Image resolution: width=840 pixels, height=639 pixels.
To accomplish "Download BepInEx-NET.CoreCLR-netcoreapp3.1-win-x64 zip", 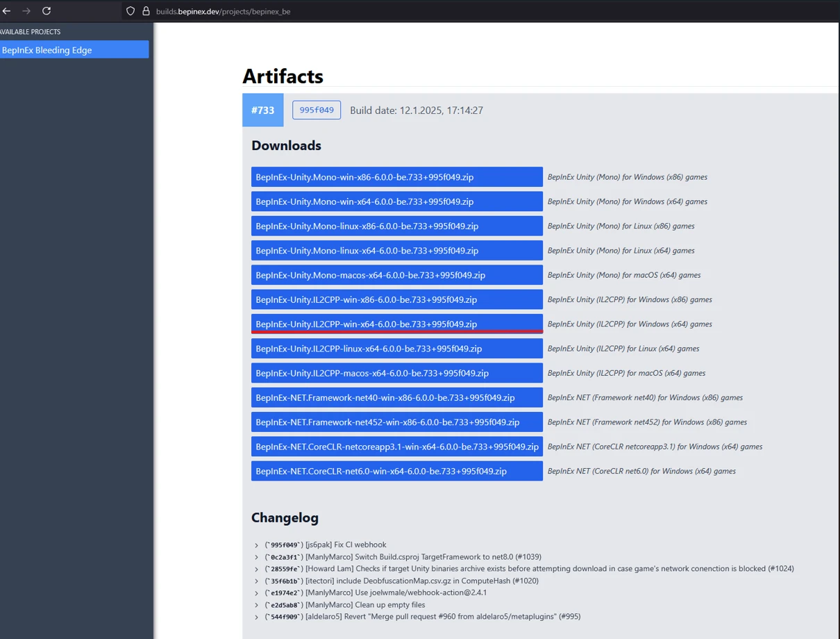I will click(397, 447).
